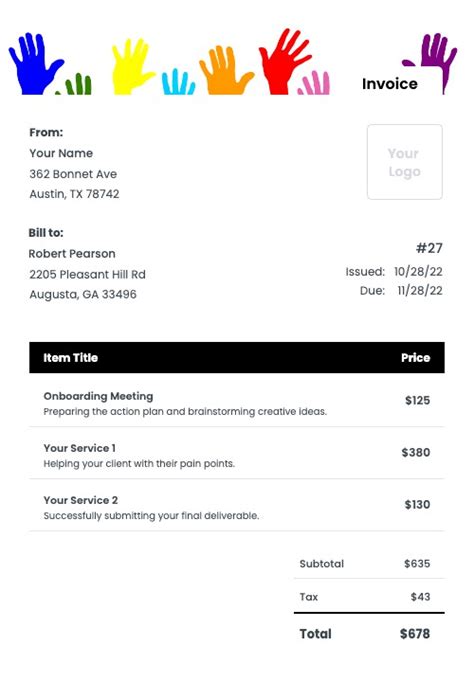
Task: Select the Onboarding Meeting line item
Action: coord(237,403)
